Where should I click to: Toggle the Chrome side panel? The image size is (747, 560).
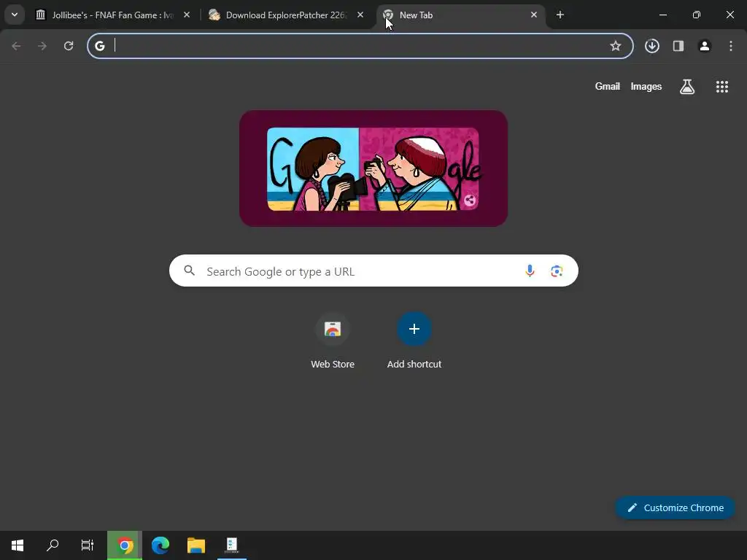678,46
